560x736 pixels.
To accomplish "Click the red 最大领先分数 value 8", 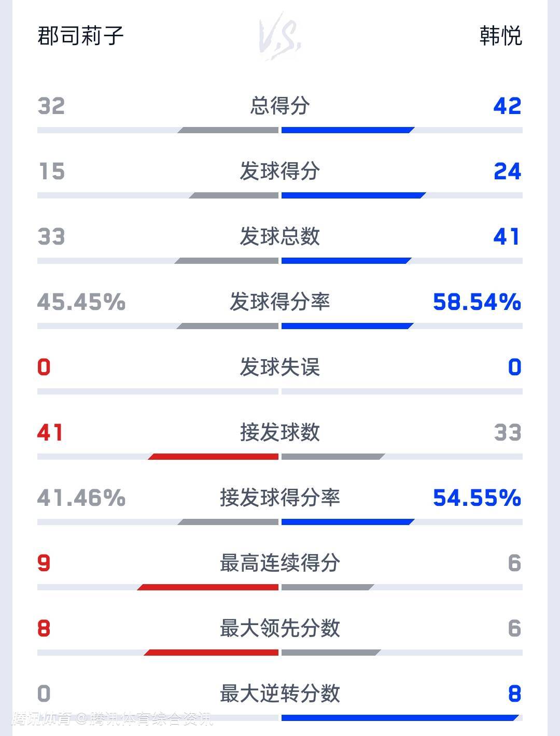I will click(44, 628).
